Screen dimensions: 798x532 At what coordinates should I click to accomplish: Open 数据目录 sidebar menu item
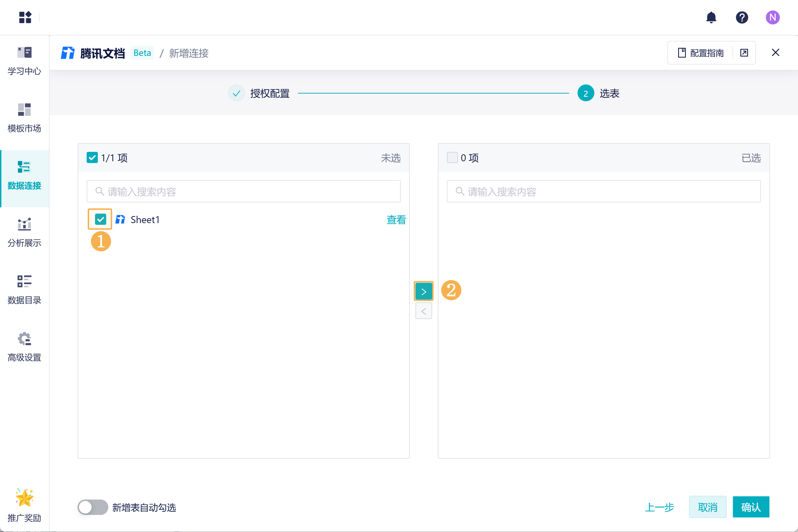click(x=24, y=290)
